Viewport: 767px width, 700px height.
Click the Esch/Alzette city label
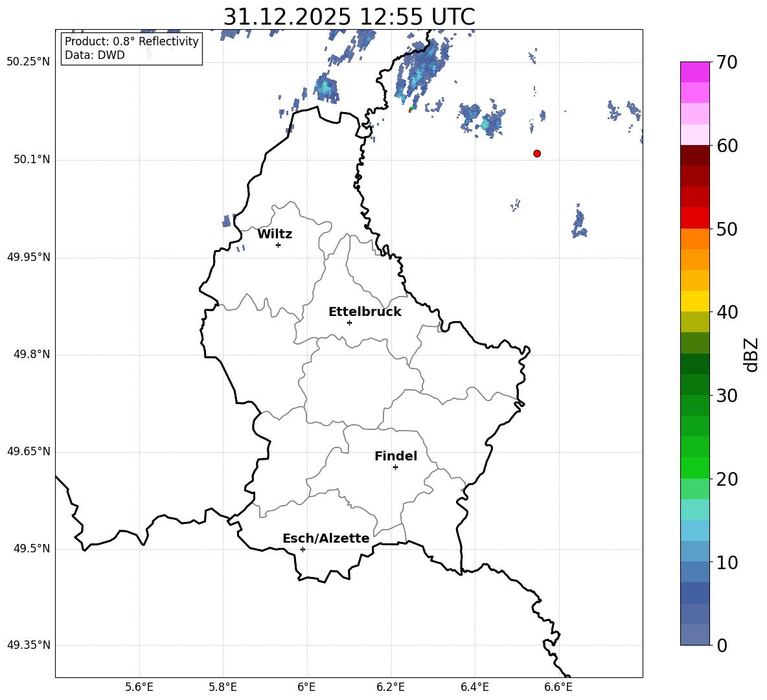[326, 538]
